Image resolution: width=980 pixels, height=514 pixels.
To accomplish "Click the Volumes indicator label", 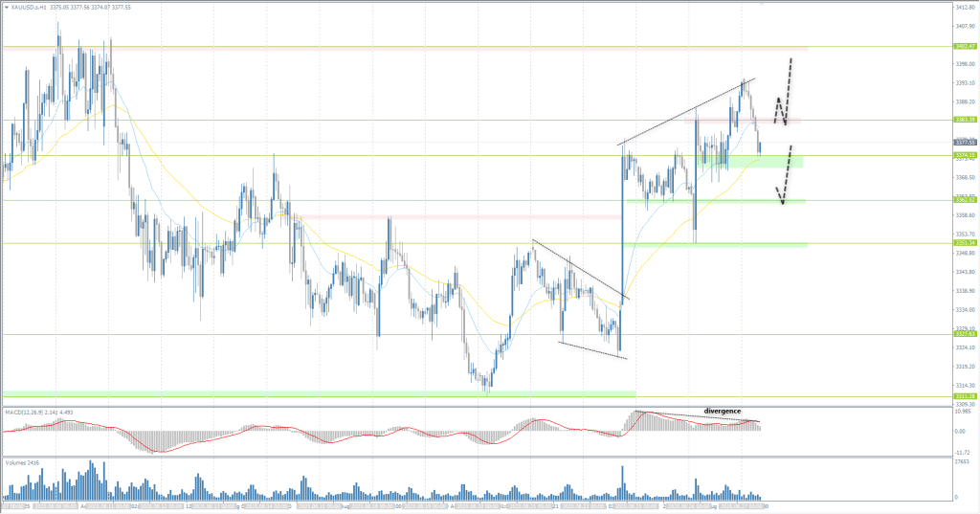I will 17,460.
